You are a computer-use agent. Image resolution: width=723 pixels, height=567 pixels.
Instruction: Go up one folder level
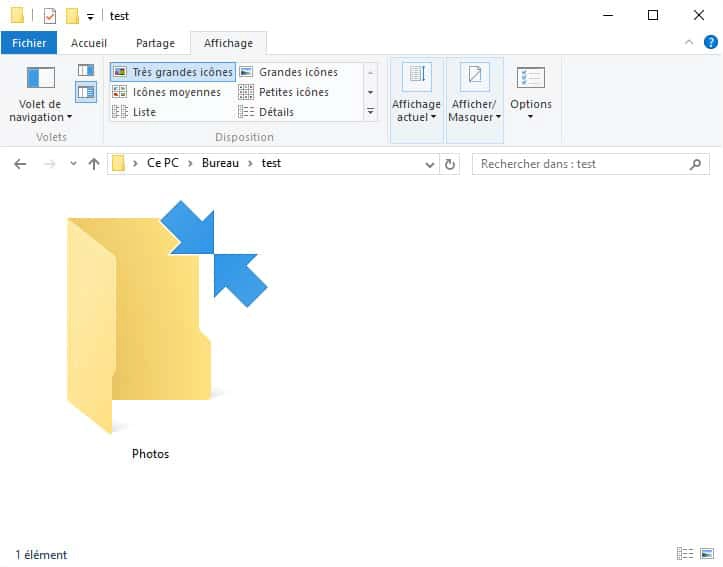click(94, 164)
